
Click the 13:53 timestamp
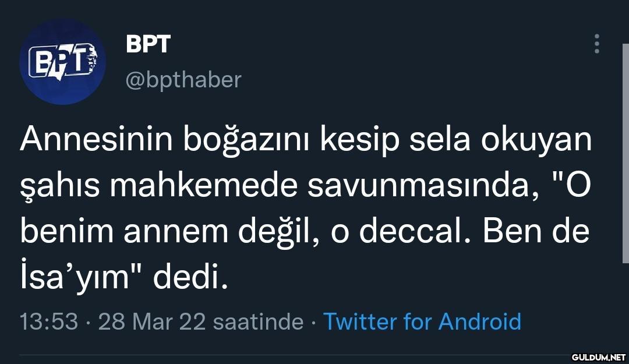pyautogui.click(x=49, y=321)
